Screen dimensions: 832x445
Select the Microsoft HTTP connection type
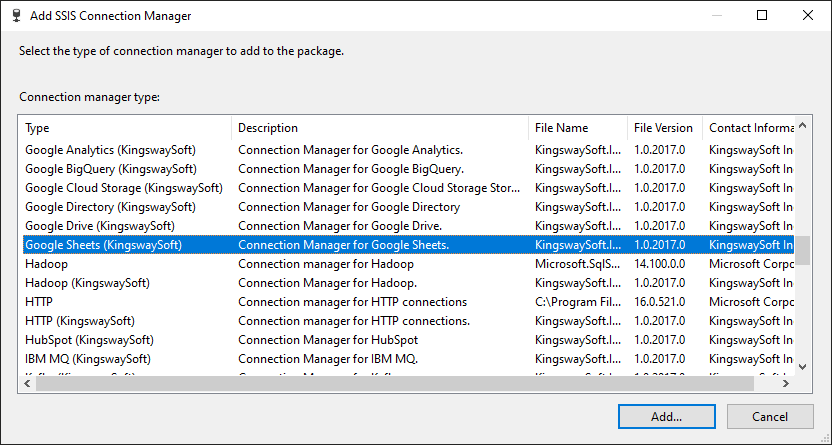tap(39, 302)
